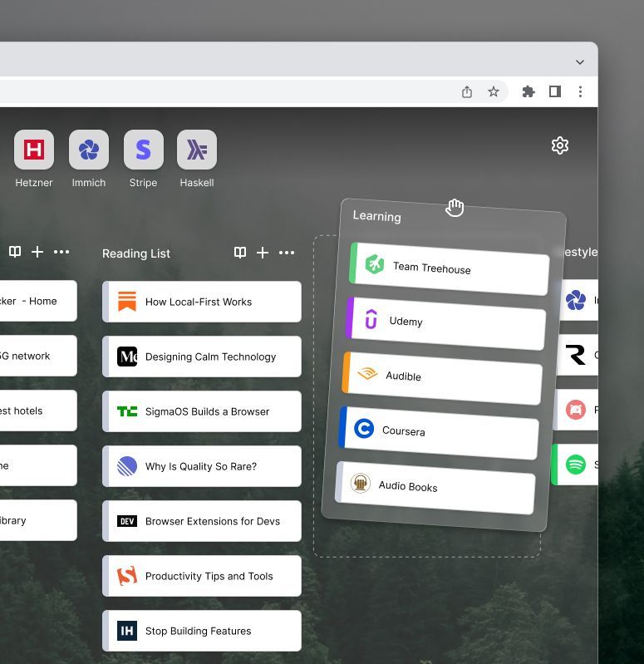Screen dimensions: 644x664
Task: Click the Audible bookmark card
Action: pos(442,378)
